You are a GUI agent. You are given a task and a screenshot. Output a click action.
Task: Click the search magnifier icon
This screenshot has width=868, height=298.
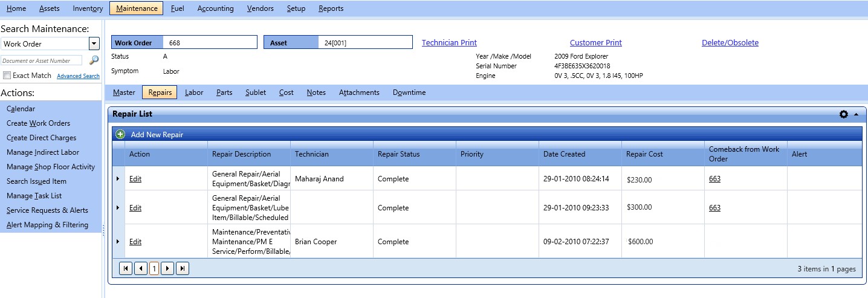coord(94,60)
